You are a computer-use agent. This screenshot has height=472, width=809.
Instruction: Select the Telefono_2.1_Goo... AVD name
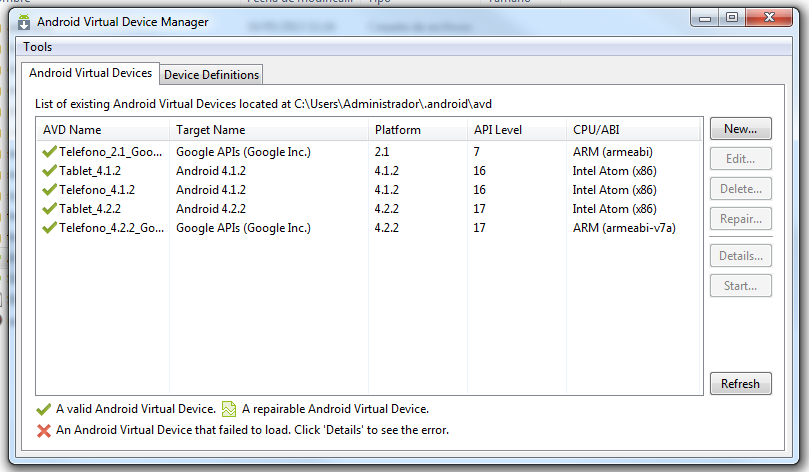point(110,152)
